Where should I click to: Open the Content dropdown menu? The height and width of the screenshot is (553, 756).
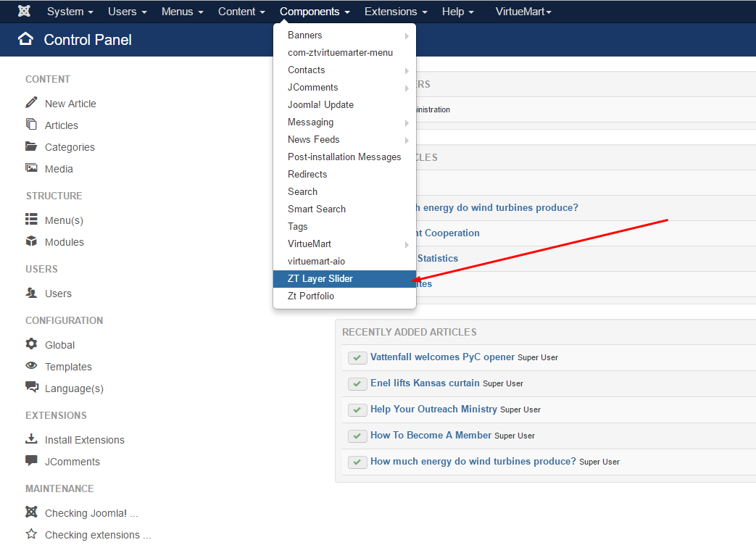241,12
